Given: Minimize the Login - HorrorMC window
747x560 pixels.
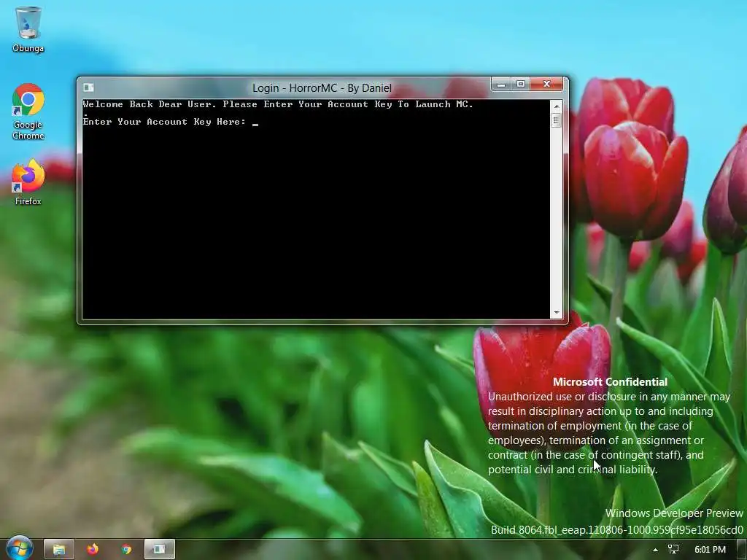Looking at the screenshot, I should (x=501, y=85).
